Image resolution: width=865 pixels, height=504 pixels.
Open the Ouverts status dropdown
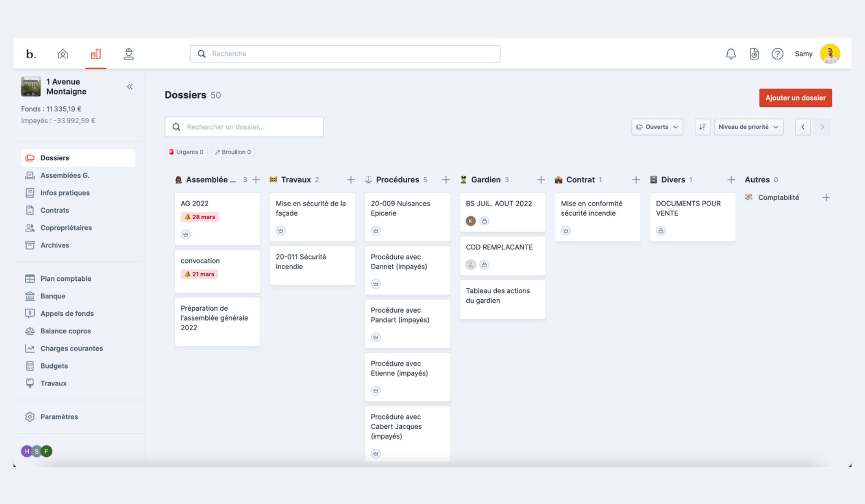click(x=657, y=127)
